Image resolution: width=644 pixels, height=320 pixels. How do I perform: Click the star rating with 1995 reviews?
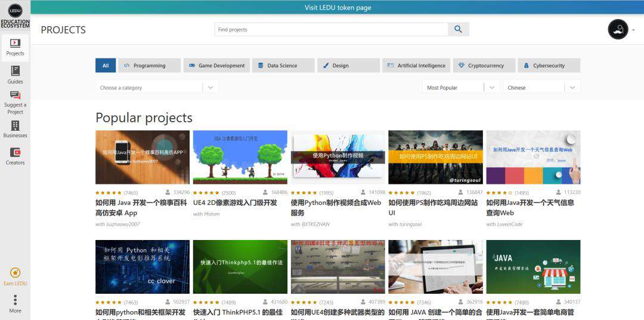point(304,193)
